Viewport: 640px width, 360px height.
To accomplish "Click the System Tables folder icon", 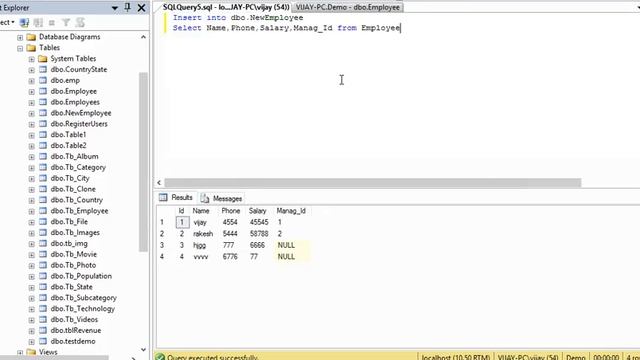I will [x=42, y=58].
